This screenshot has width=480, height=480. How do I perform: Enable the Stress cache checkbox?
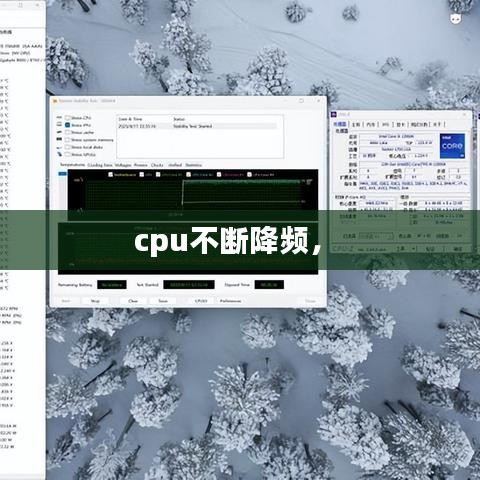pyautogui.click(x=67, y=132)
